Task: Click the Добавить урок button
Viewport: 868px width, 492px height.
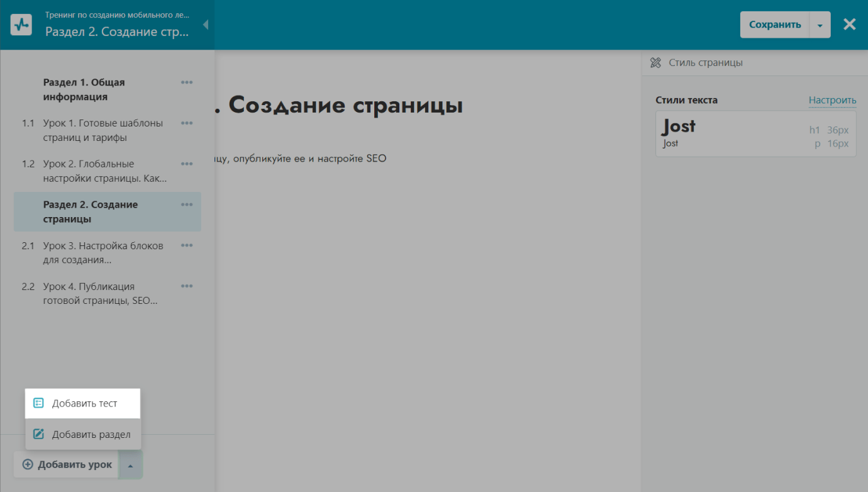Action: pyautogui.click(x=67, y=465)
